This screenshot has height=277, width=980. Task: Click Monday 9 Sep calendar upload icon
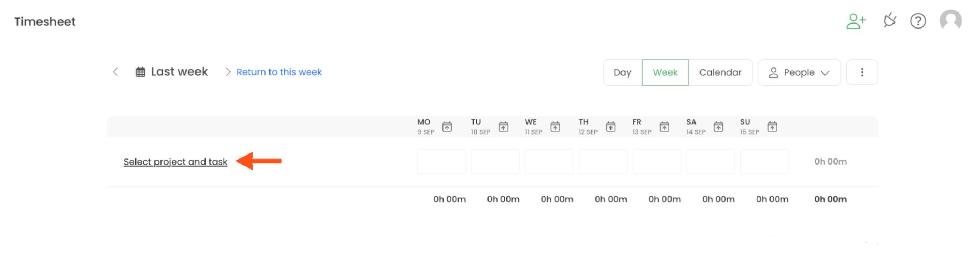pos(447,126)
